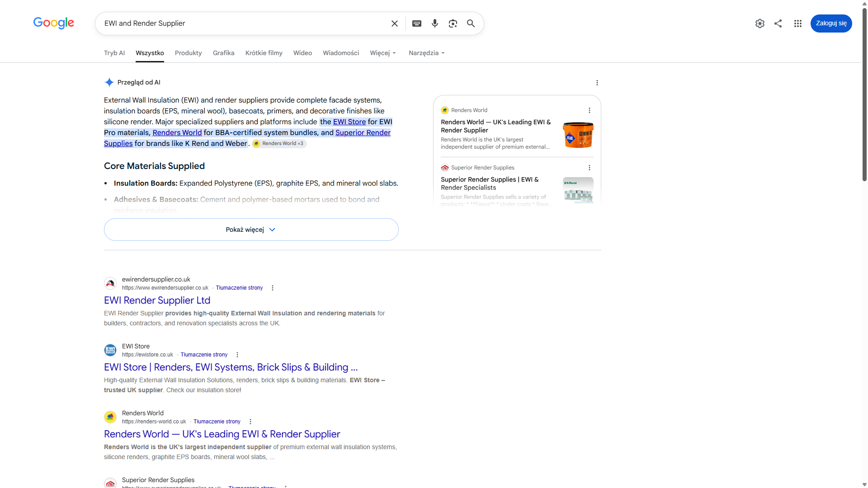This screenshot has height=488, width=868.
Task: Open AI overview three-dot options menu
Action: pos(597,83)
